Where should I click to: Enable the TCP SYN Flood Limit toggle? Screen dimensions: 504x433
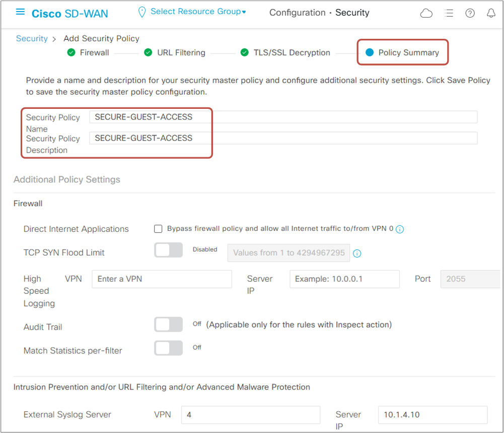pos(168,250)
